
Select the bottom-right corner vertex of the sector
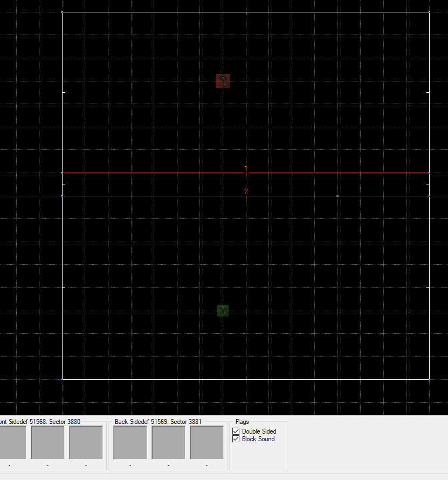tap(429, 379)
